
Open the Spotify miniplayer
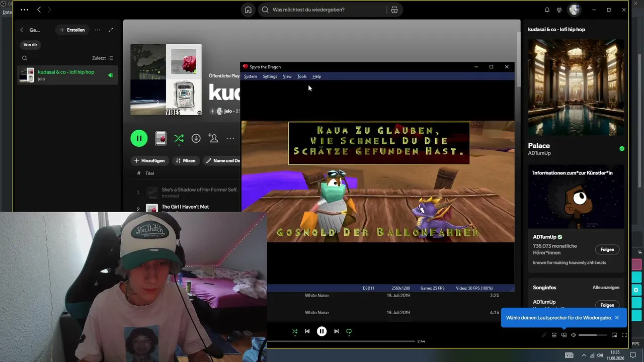coord(614,335)
